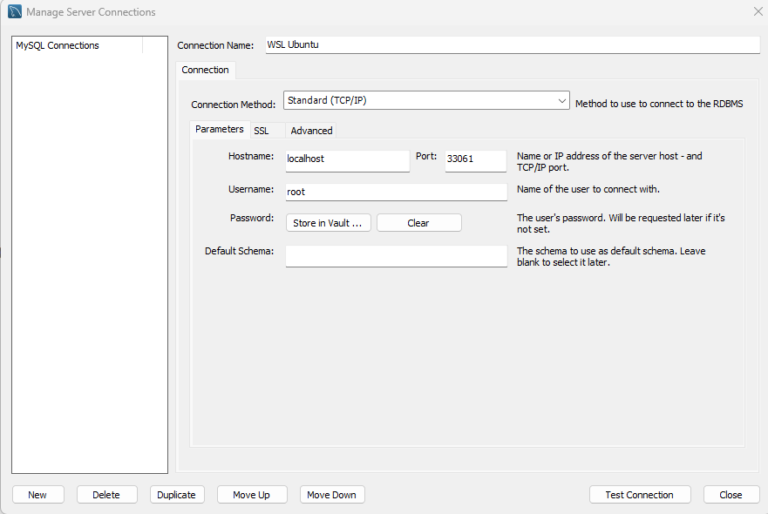Click the Connection Name field
This screenshot has height=514, width=768.
coord(510,45)
